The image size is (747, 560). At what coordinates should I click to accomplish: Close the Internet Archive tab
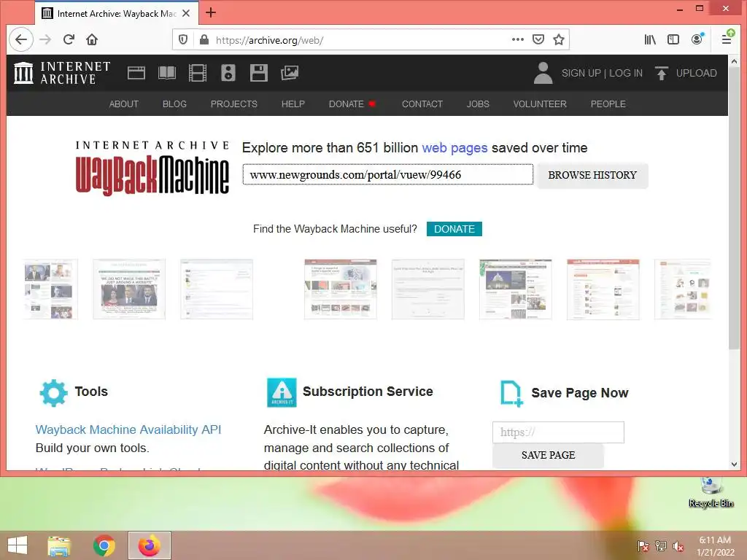click(x=186, y=13)
